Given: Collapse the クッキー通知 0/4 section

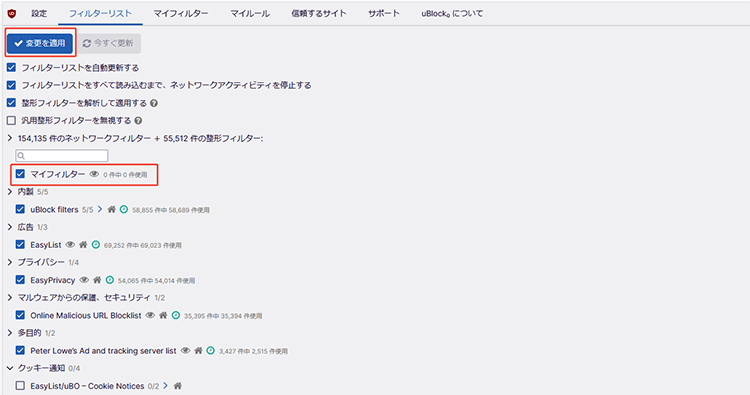Looking at the screenshot, I should coord(10,368).
